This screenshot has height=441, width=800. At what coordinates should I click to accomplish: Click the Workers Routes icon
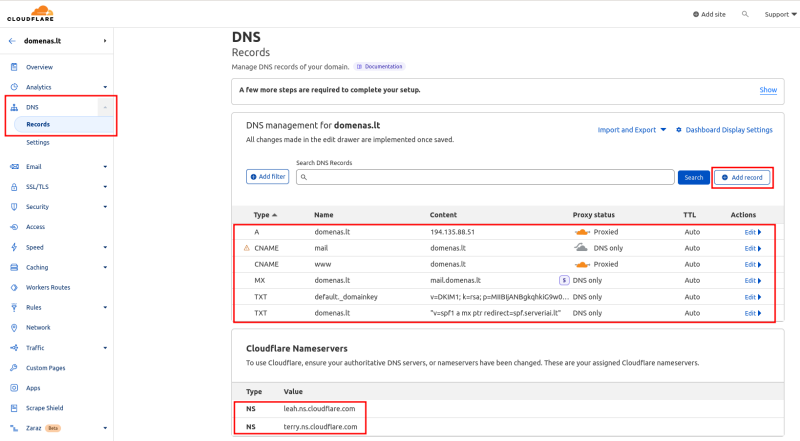pyautogui.click(x=14, y=287)
